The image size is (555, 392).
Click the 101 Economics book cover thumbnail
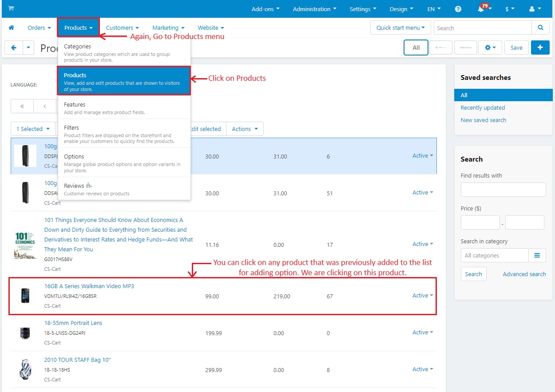point(25,245)
